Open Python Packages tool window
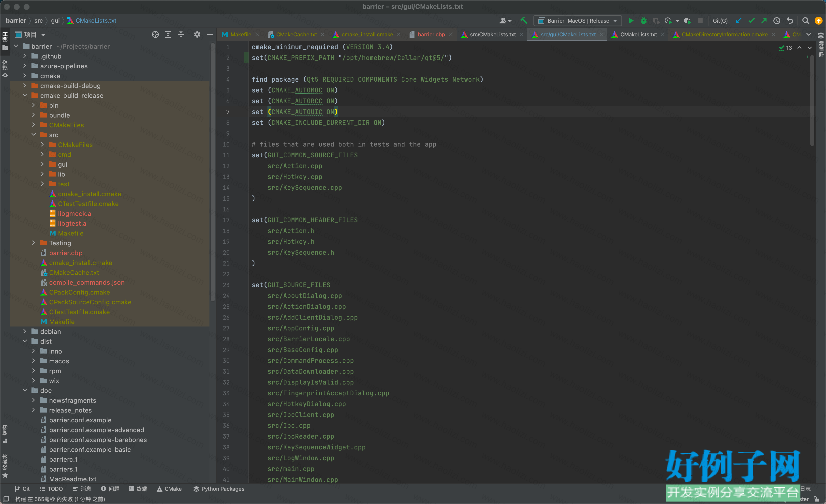This screenshot has width=826, height=504. pos(219,489)
